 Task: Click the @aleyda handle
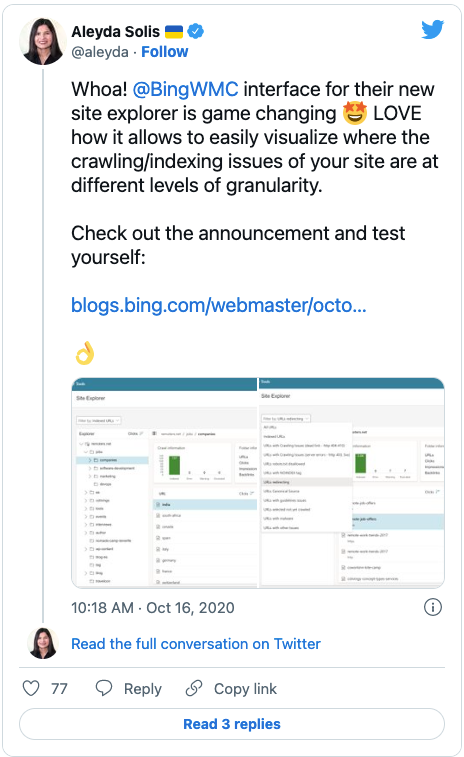pyautogui.click(x=100, y=52)
